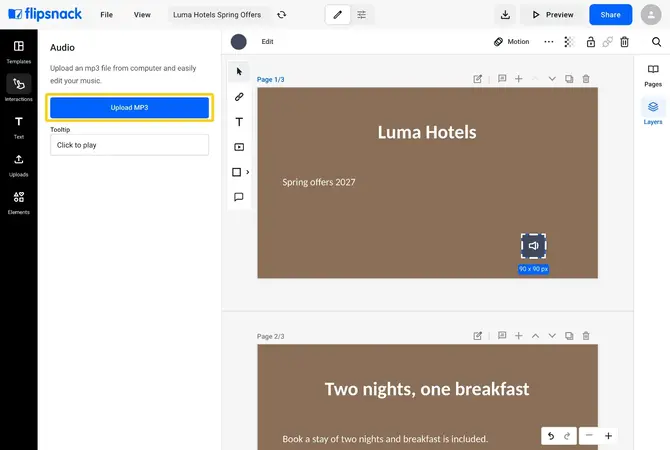Viewport: 670px width, 450px height.
Task: Select the Spring offers 2027 text
Action: [x=319, y=182]
